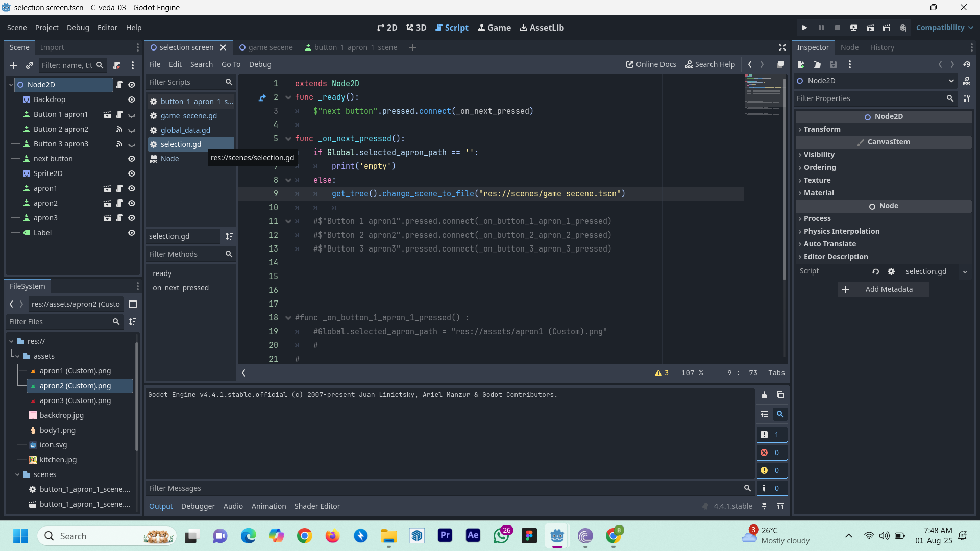980x551 pixels.
Task: Float the script editor window icon
Action: pos(780,64)
